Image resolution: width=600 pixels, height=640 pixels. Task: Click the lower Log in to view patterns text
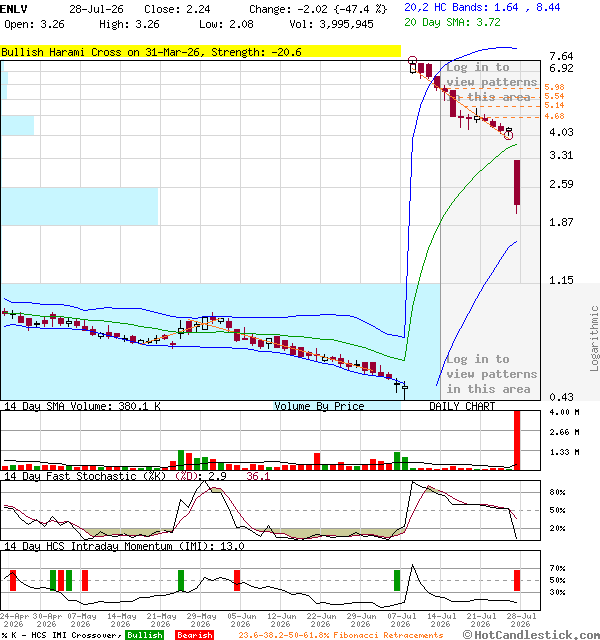(491, 374)
